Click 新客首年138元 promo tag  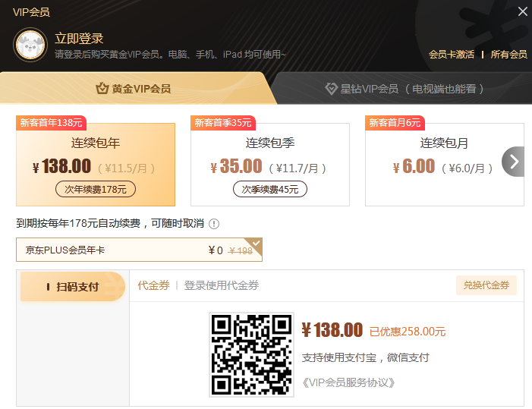[52, 122]
